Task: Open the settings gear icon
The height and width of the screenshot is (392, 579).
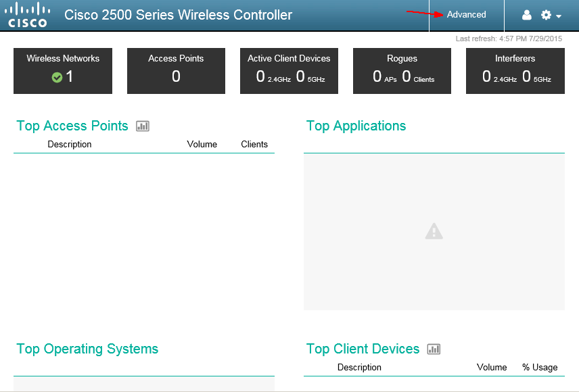Action: 546,15
